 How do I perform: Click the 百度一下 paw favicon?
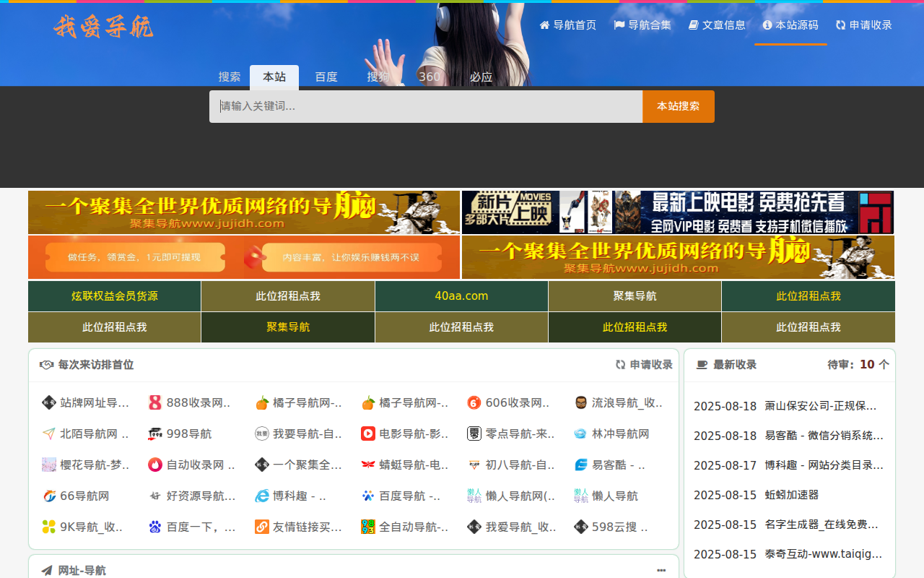click(155, 527)
